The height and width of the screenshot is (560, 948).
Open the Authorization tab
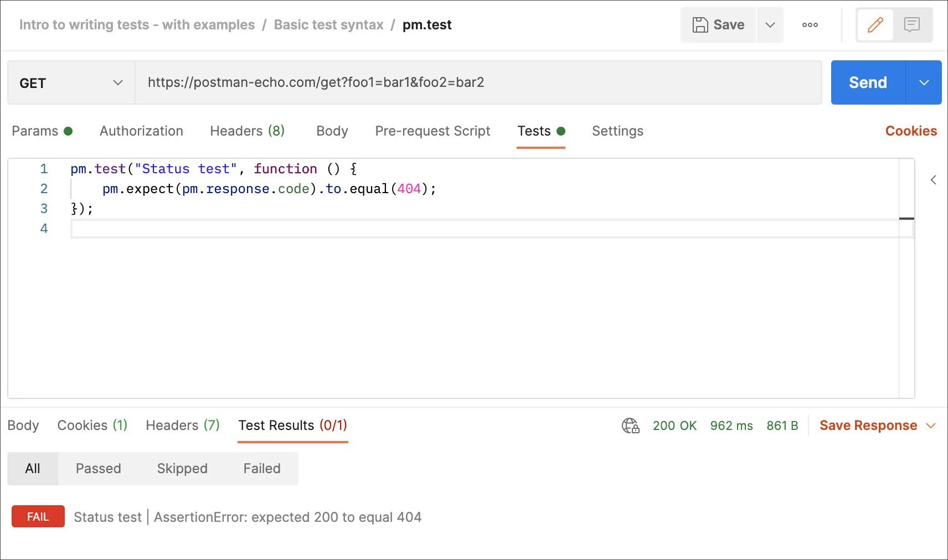[x=141, y=131]
